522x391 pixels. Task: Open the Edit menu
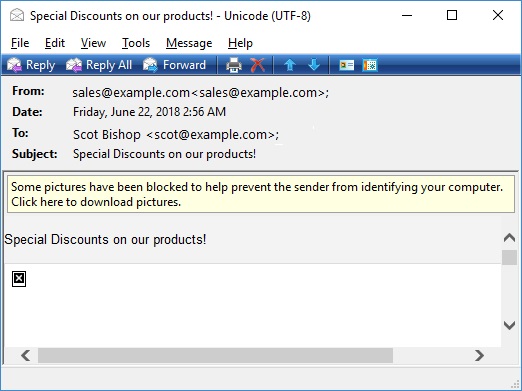coord(55,43)
